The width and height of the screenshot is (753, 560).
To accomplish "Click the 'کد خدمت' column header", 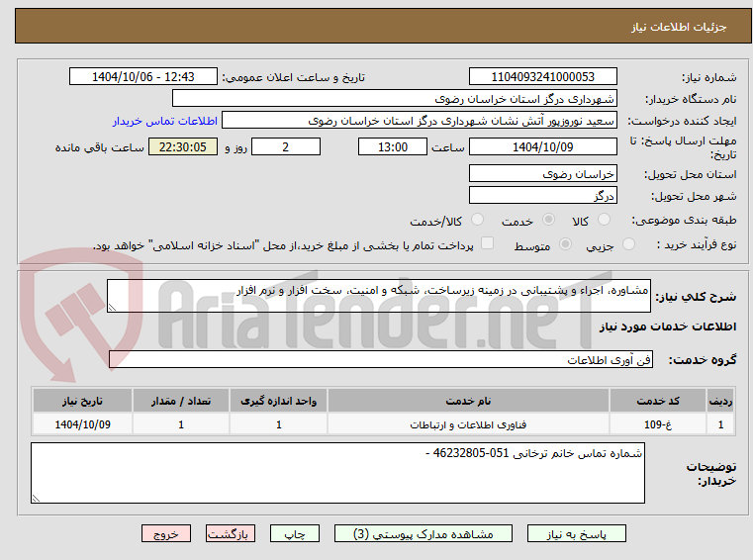I will coord(658,401).
